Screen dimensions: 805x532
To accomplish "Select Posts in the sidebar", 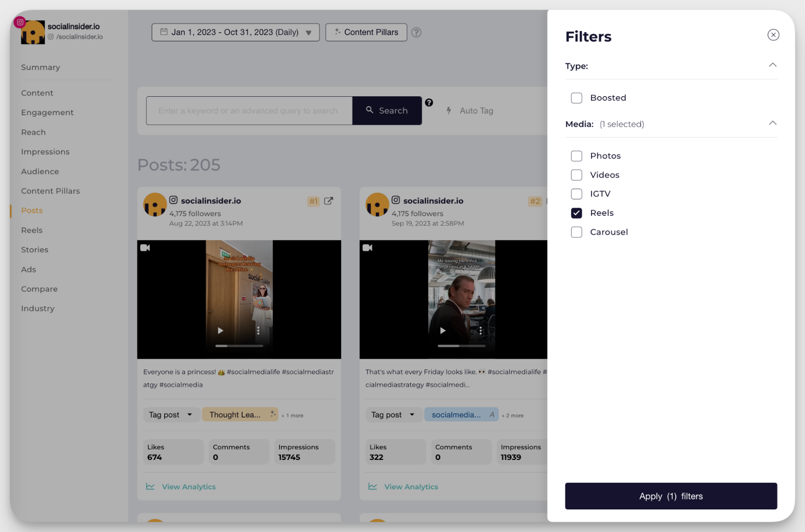I will pos(32,210).
